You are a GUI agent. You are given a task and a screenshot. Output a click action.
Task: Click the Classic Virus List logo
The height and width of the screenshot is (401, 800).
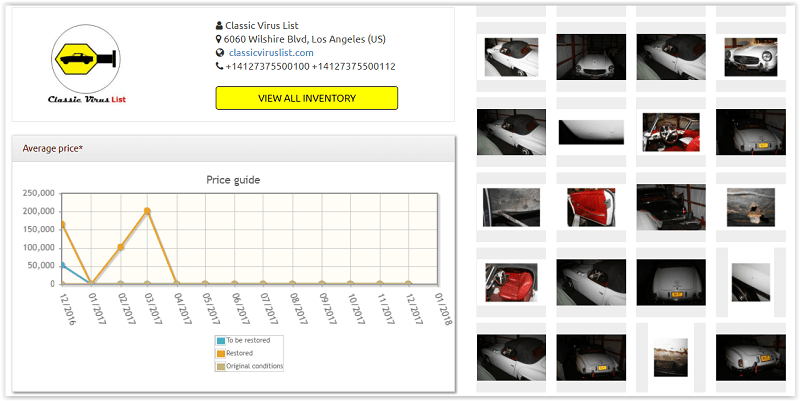click(x=85, y=65)
